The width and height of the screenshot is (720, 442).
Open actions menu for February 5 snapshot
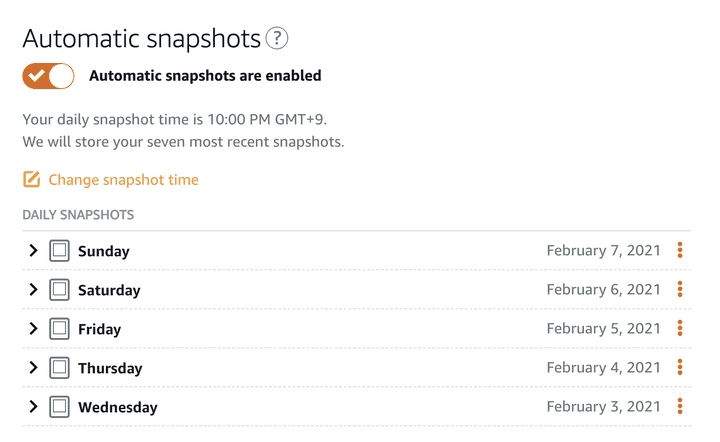(x=680, y=328)
